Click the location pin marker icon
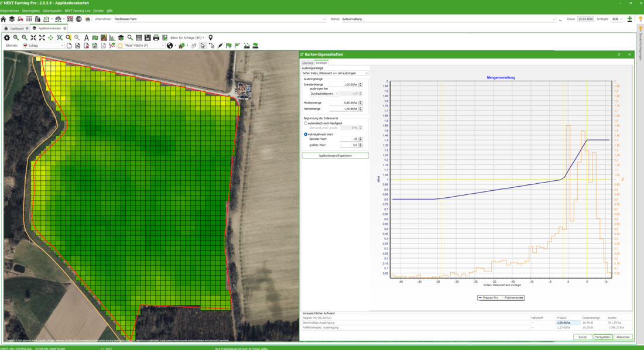The image size is (644, 350). 211,37
